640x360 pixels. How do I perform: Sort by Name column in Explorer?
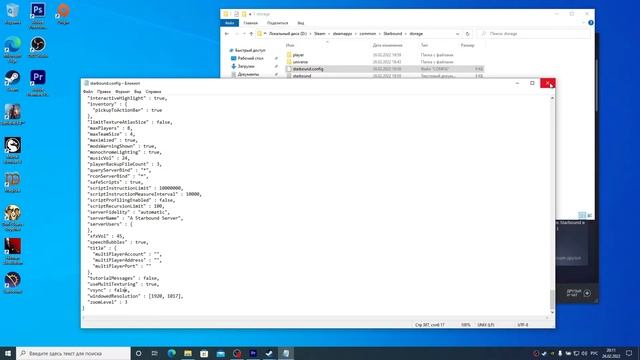point(290,45)
